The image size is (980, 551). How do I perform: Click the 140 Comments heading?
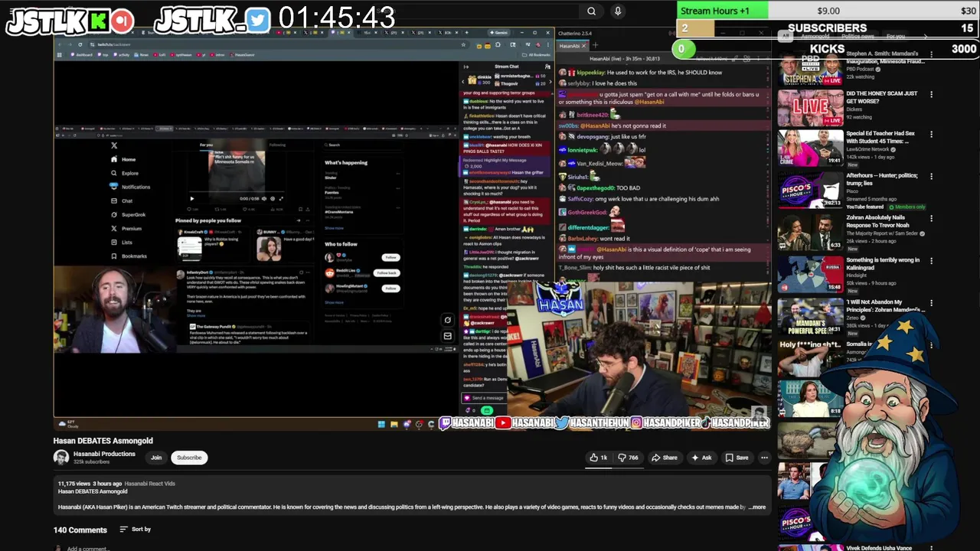click(x=80, y=530)
